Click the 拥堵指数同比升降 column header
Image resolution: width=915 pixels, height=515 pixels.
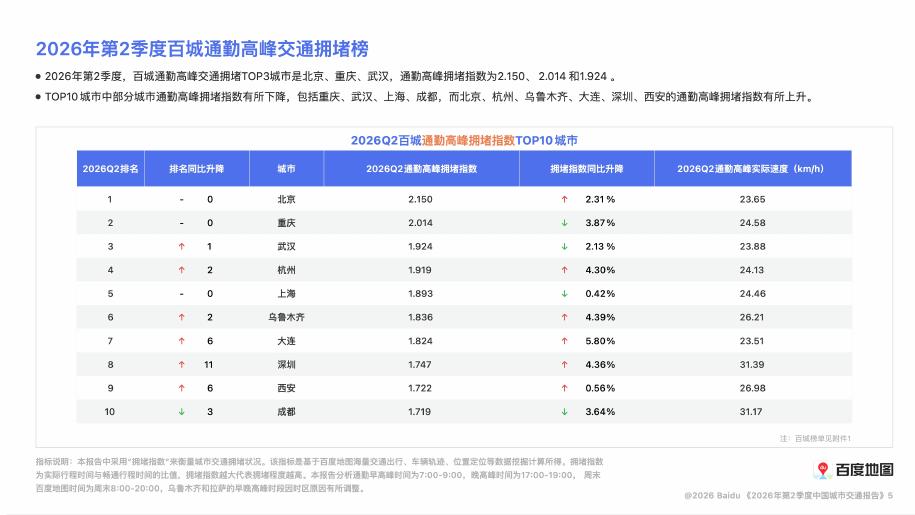[586, 169]
